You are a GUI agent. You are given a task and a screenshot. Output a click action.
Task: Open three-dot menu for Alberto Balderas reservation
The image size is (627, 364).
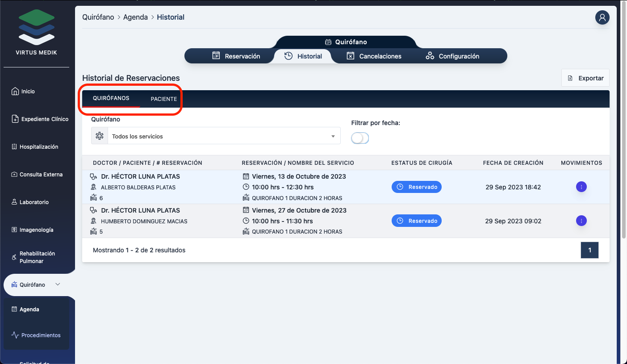581,187
